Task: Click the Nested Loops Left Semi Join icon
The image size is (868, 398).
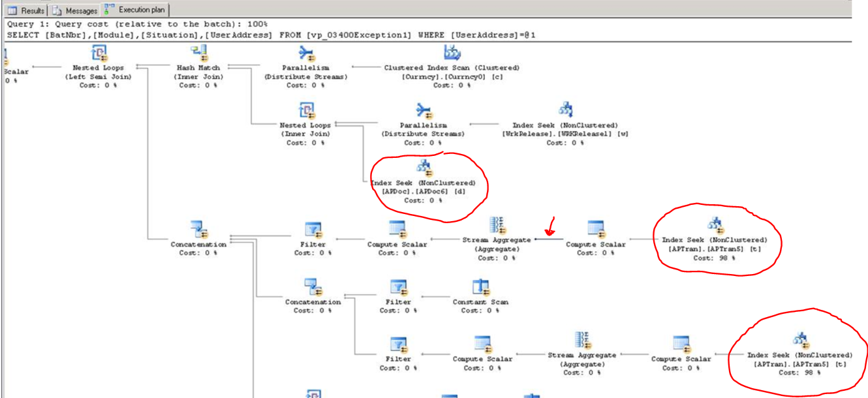Action: 99,53
